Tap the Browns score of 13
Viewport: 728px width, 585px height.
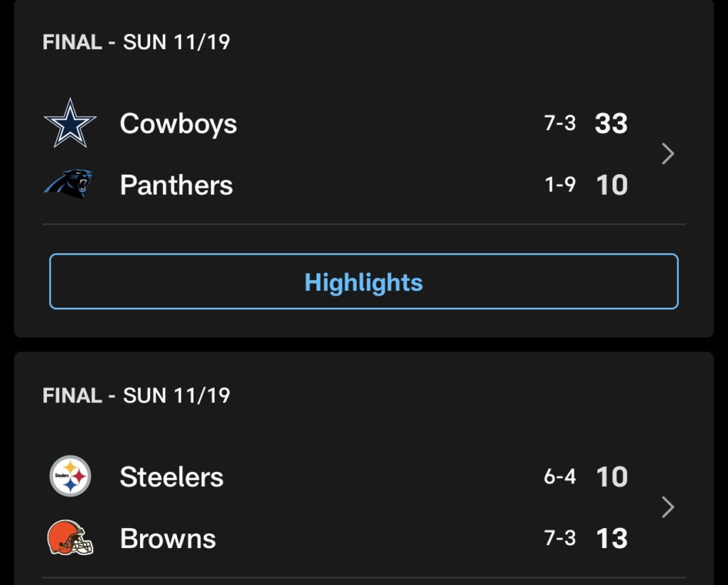[x=612, y=539]
